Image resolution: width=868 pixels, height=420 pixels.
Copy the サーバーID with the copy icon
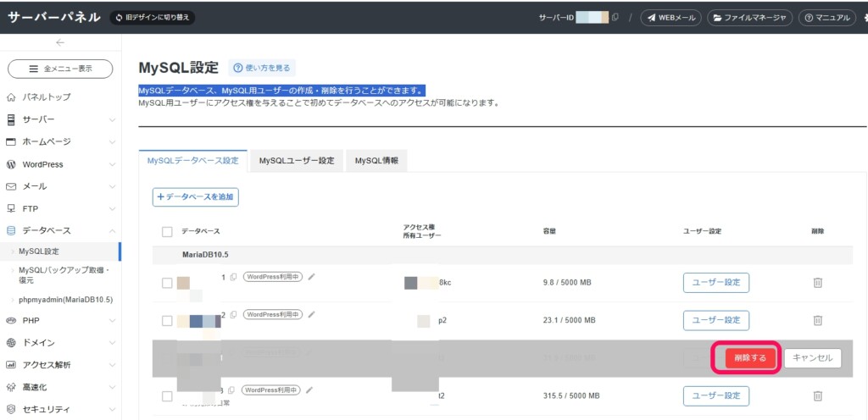pyautogui.click(x=615, y=17)
